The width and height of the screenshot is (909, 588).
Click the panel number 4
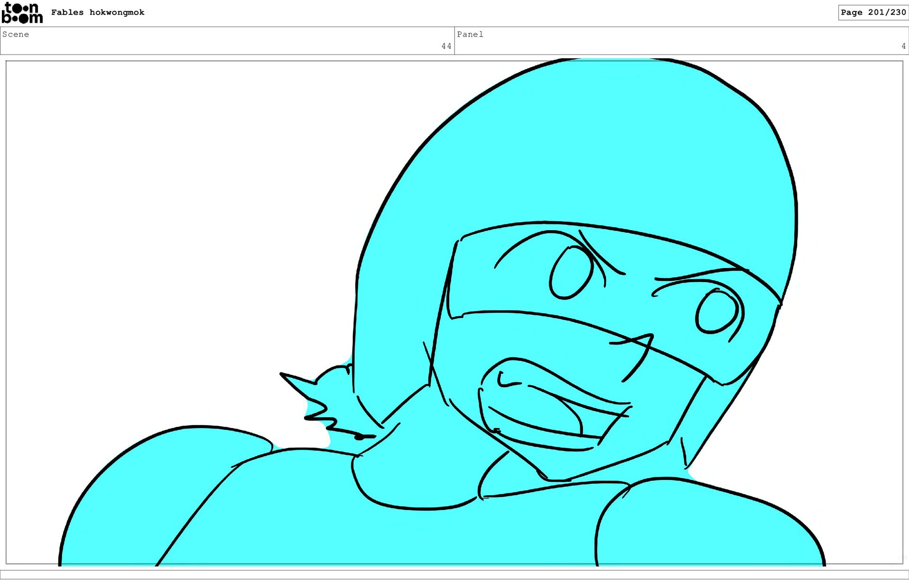click(903, 46)
